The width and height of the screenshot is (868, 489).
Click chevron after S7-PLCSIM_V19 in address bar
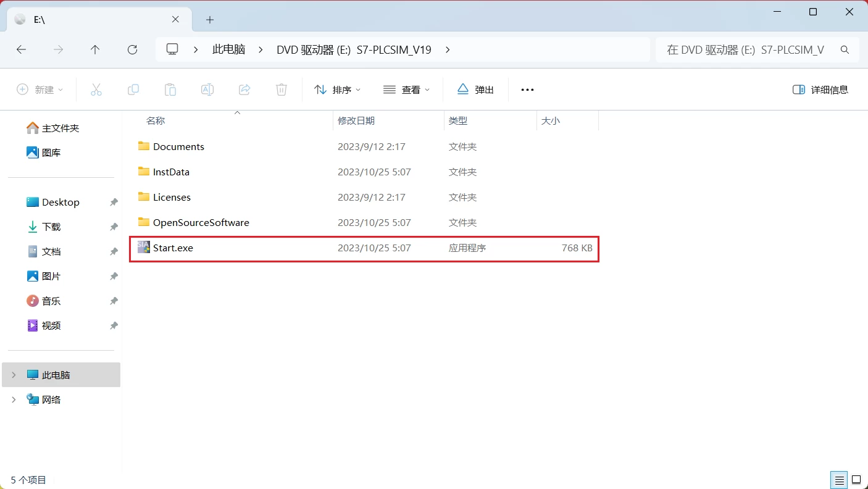coord(447,49)
